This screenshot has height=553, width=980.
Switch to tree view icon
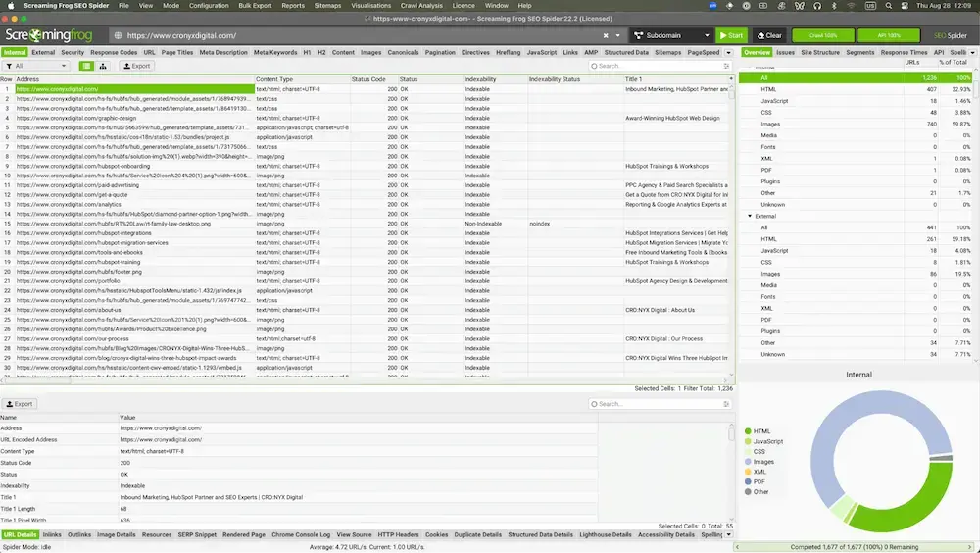pyautogui.click(x=101, y=66)
